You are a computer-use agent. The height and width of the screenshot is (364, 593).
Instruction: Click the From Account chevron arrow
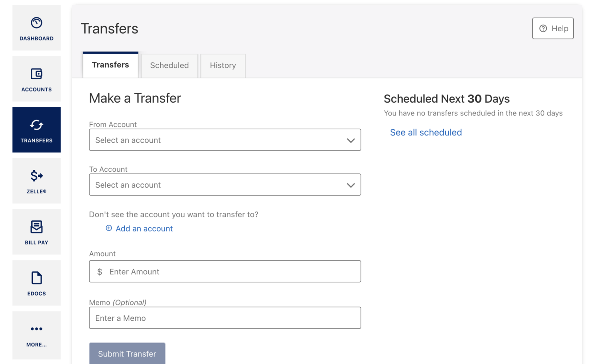click(351, 141)
